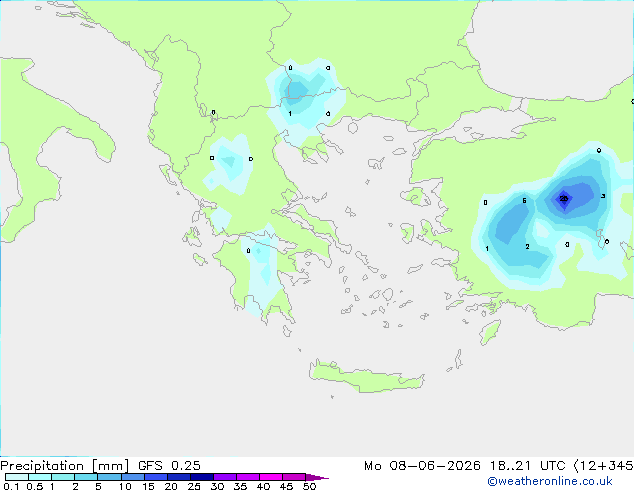Click the '25' legend scale label

pos(194,486)
